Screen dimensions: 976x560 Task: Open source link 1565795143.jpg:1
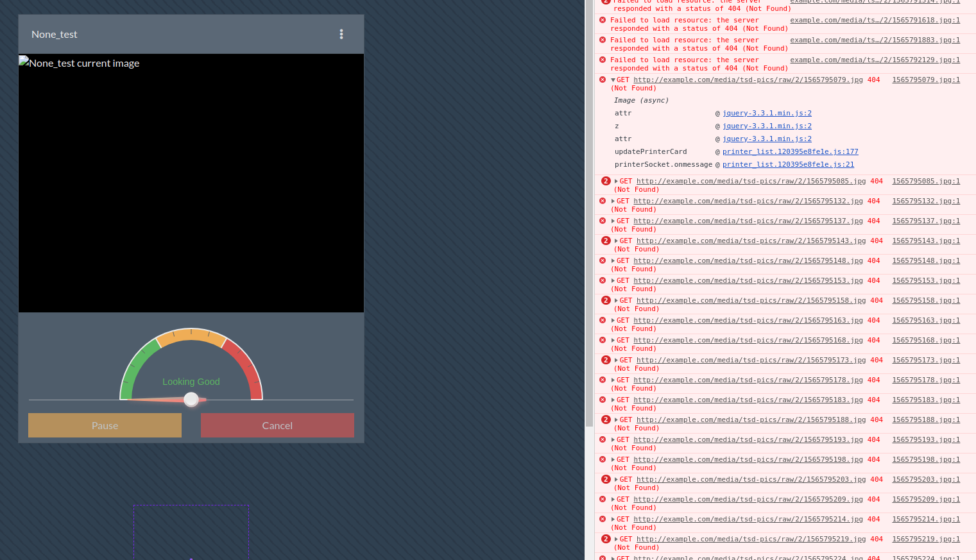(926, 241)
